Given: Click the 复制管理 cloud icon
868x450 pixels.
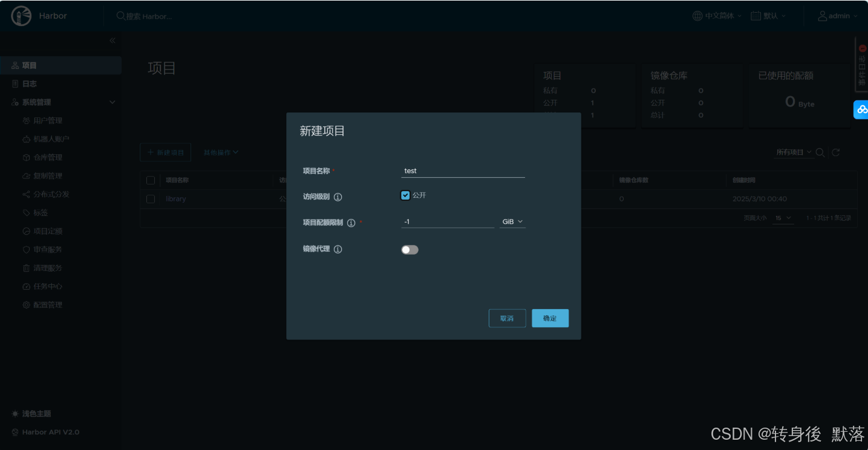Looking at the screenshot, I should click(26, 176).
